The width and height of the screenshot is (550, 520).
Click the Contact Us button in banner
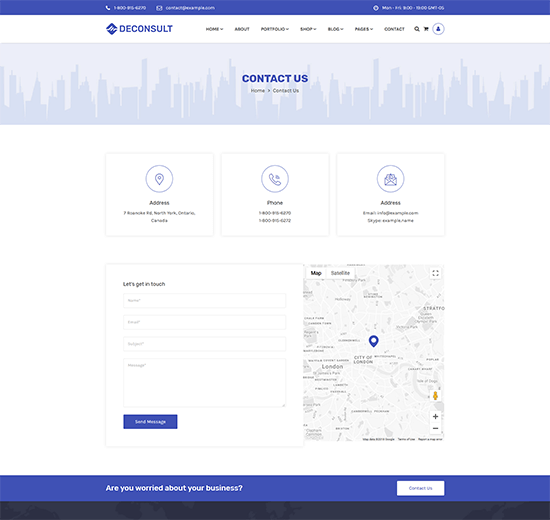[x=421, y=488]
